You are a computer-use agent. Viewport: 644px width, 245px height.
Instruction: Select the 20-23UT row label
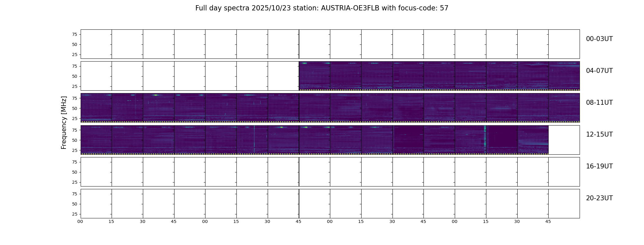599,198
